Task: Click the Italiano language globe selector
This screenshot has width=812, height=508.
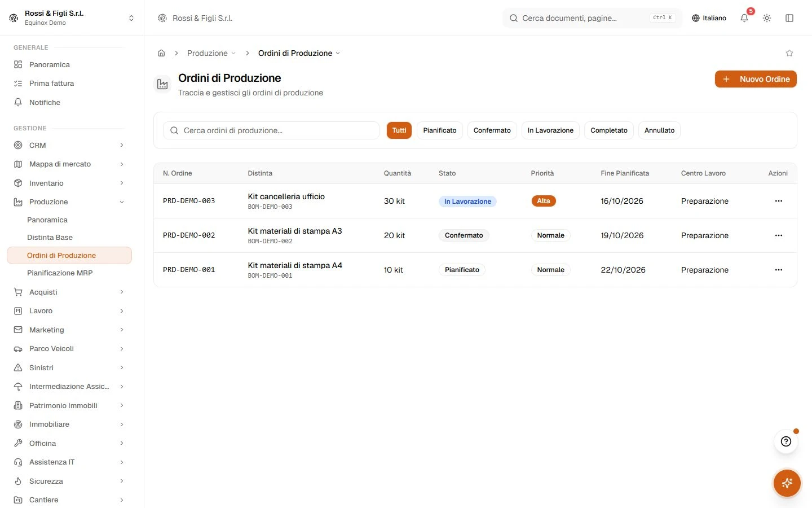Action: point(709,18)
